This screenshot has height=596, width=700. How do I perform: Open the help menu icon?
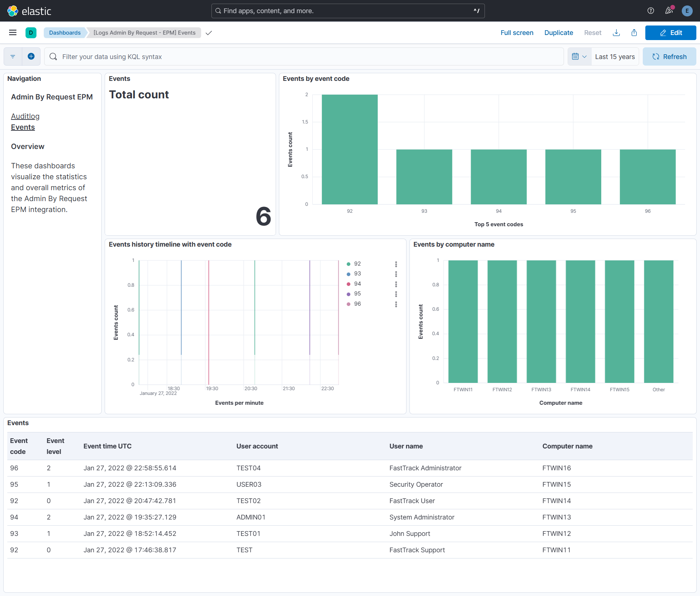(651, 11)
